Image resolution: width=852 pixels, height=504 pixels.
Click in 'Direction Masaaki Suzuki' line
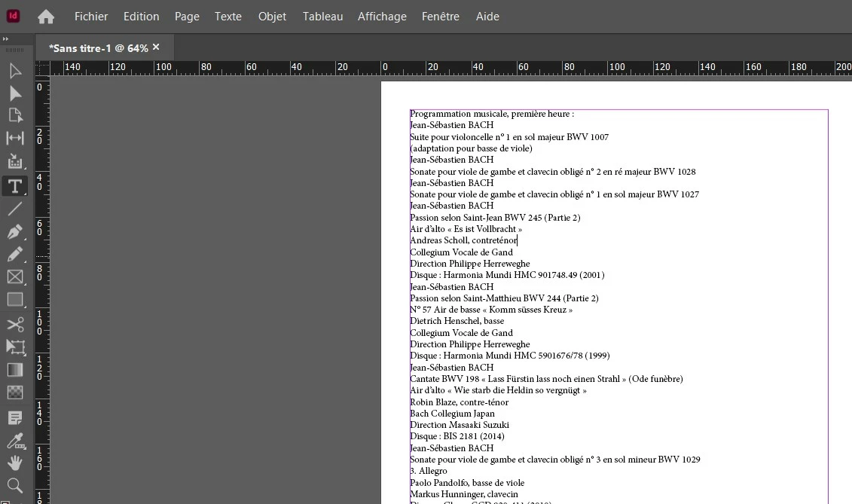pos(459,425)
